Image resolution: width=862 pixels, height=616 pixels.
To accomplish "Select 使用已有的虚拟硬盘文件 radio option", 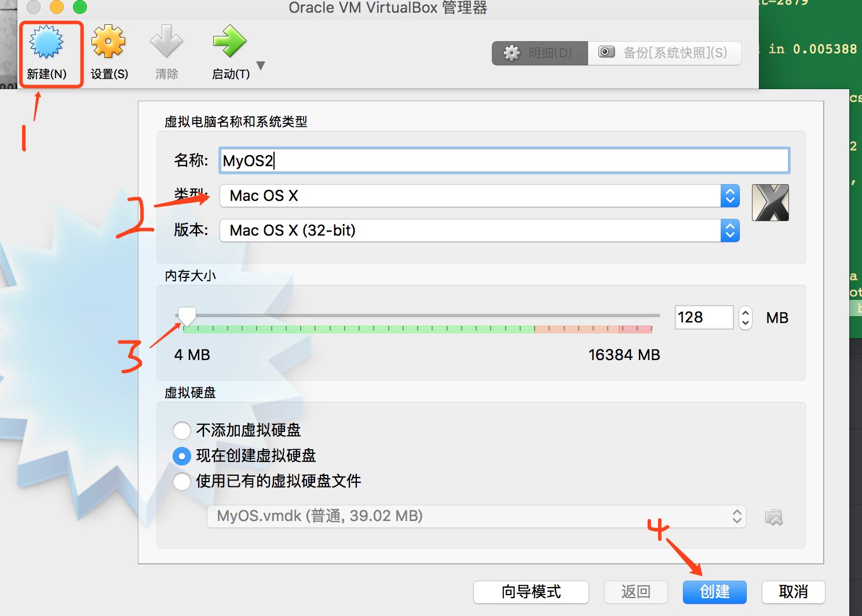I will click(x=182, y=482).
